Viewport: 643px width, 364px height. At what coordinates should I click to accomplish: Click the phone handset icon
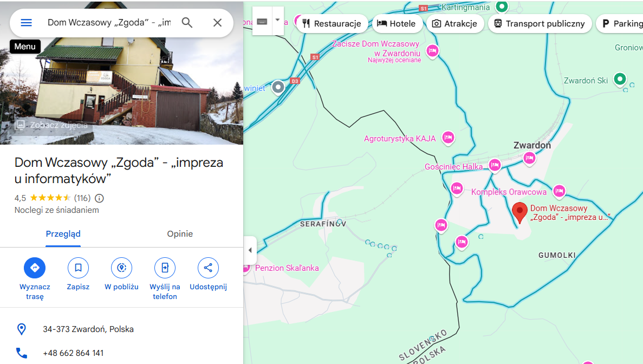(21, 353)
